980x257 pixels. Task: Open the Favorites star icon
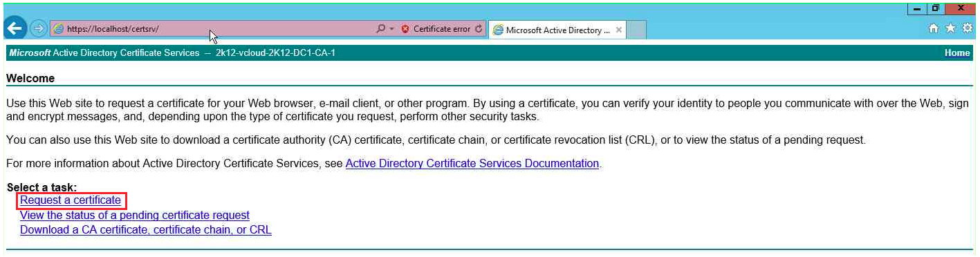tap(950, 28)
